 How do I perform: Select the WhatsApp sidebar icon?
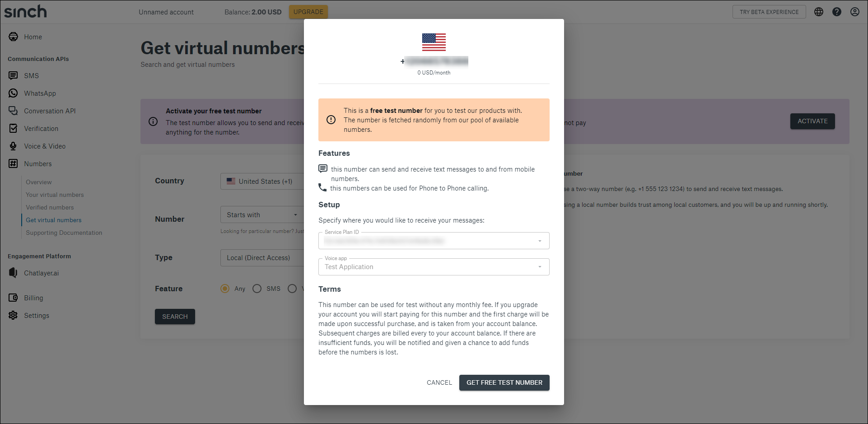coord(13,93)
